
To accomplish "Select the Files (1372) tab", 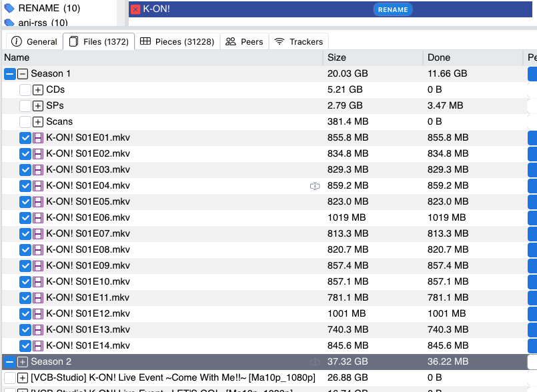I will (x=99, y=41).
